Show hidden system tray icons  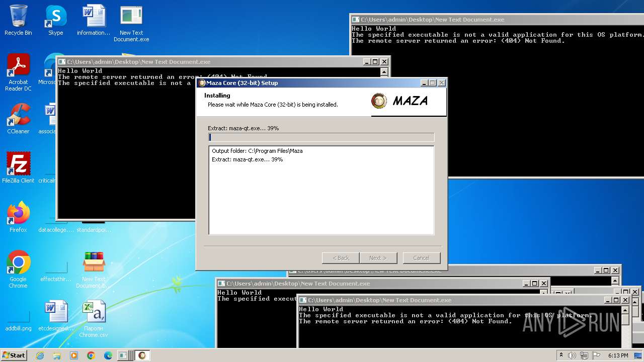tap(561, 355)
